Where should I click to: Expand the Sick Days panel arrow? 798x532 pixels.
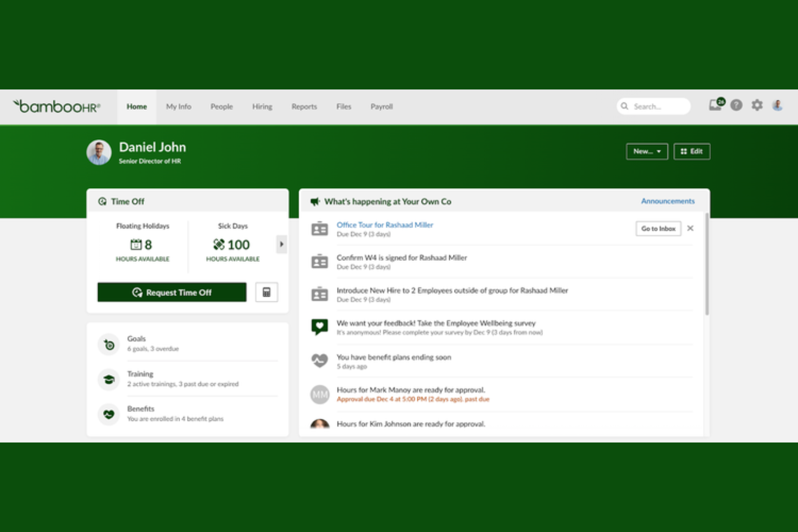281,244
